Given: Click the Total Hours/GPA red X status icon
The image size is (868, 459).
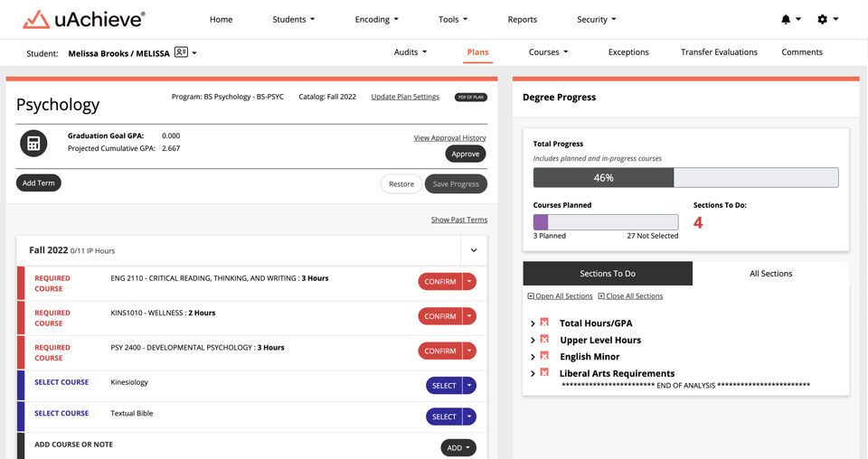Looking at the screenshot, I should (x=544, y=323).
